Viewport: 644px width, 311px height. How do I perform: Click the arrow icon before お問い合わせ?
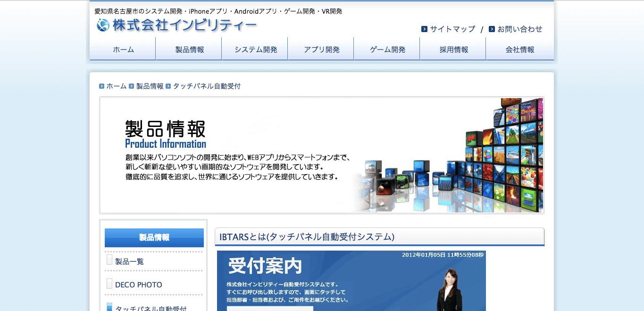point(491,29)
